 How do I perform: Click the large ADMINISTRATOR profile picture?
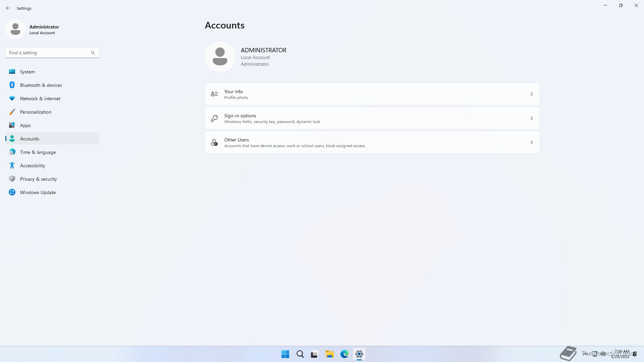[220, 56]
